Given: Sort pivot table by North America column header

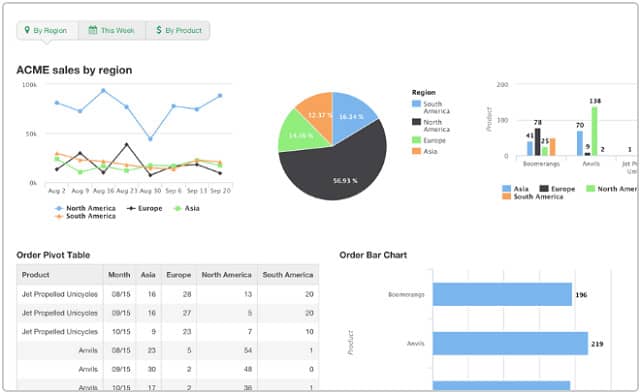Looking at the screenshot, I should click(x=227, y=275).
